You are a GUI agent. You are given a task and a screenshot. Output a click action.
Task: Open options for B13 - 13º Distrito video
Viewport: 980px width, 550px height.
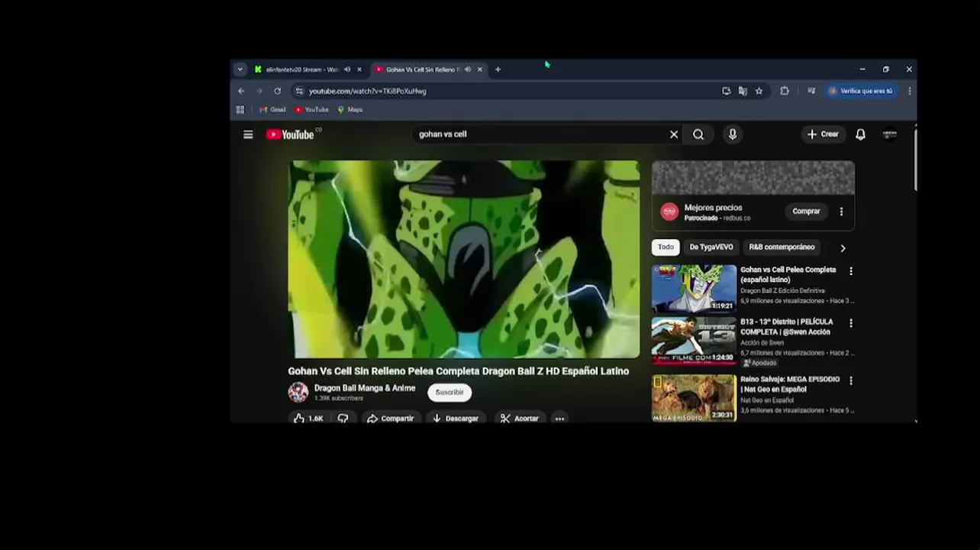tap(851, 323)
